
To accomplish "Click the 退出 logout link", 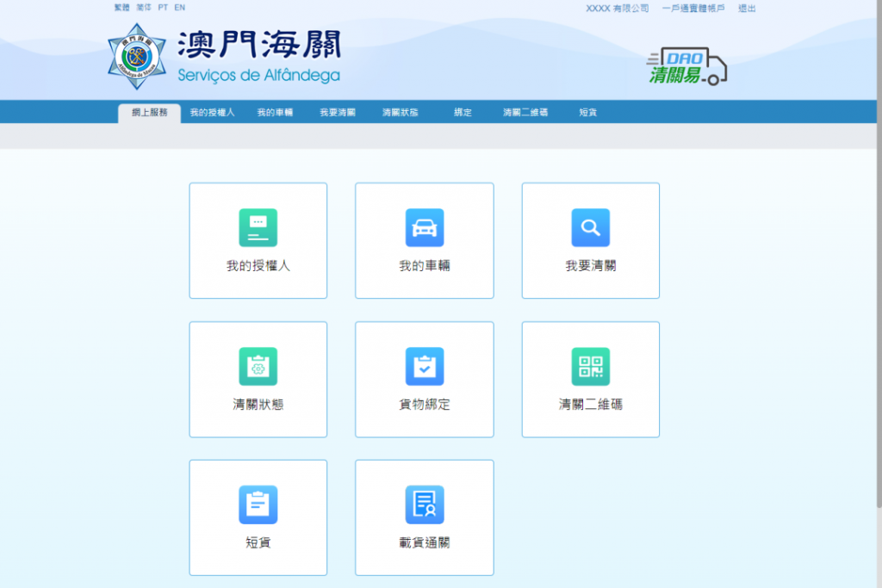I will 747,9.
